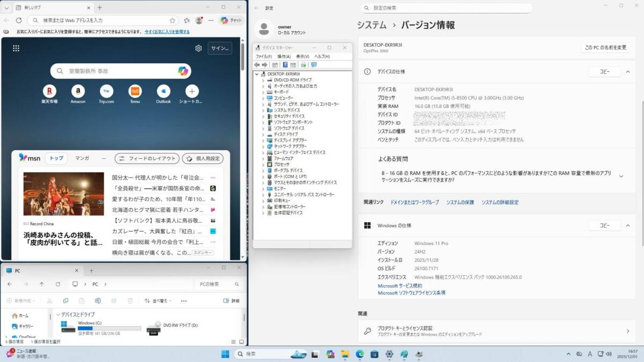
Task: Click the Rakuten Ichiba shortcut icon
Action: (49, 91)
